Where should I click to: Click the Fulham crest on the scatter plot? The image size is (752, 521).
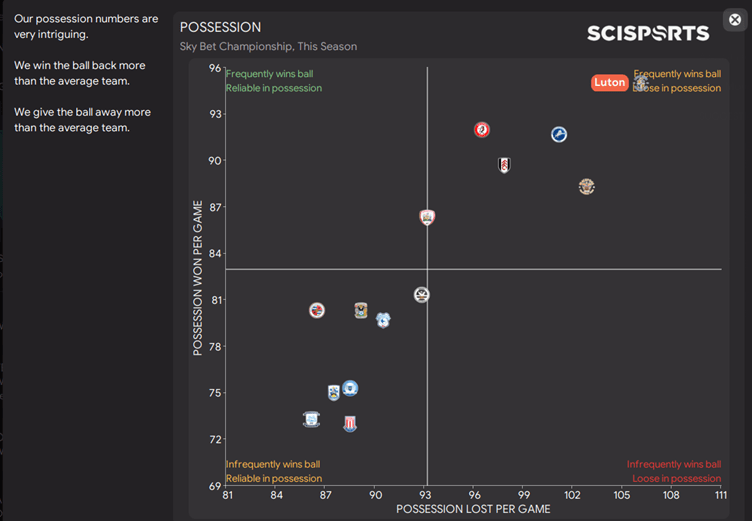click(504, 165)
